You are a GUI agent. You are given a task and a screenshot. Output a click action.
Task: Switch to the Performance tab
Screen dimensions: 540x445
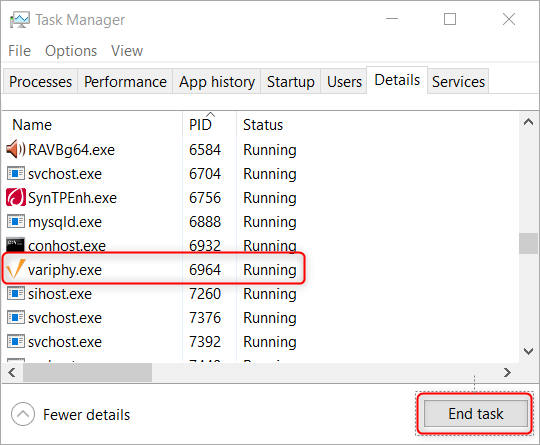(125, 82)
